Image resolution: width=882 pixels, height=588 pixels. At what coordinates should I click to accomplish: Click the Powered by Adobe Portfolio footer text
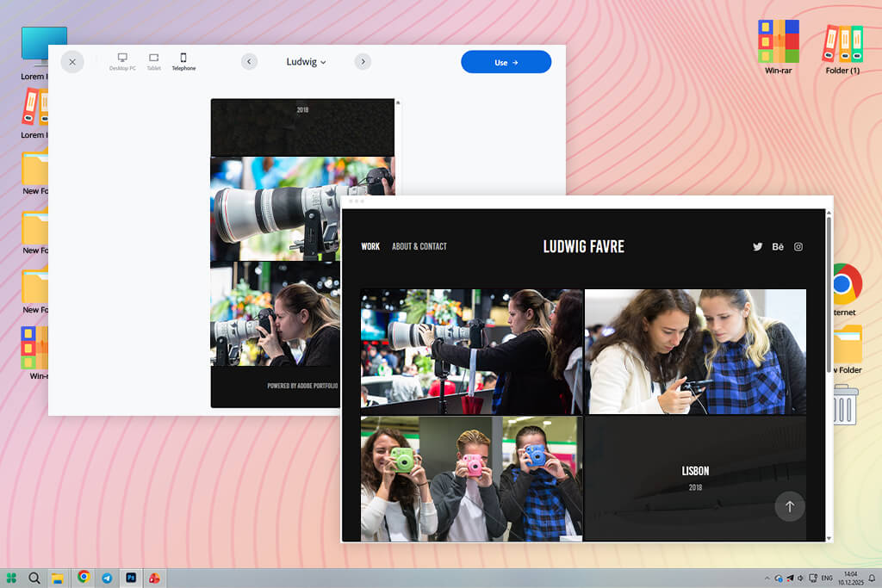(x=302, y=386)
